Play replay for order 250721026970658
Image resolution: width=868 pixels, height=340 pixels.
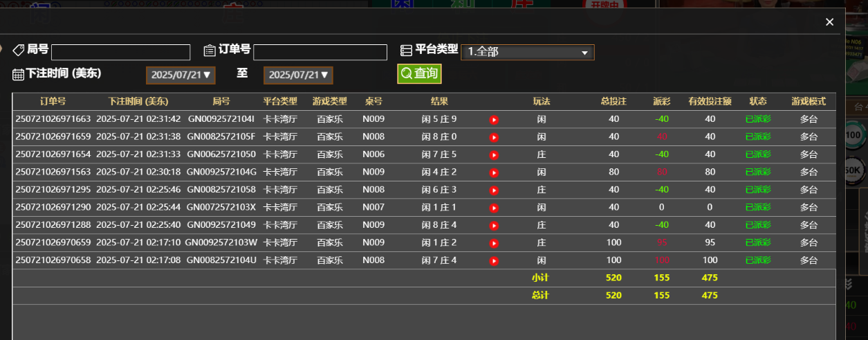[494, 261]
